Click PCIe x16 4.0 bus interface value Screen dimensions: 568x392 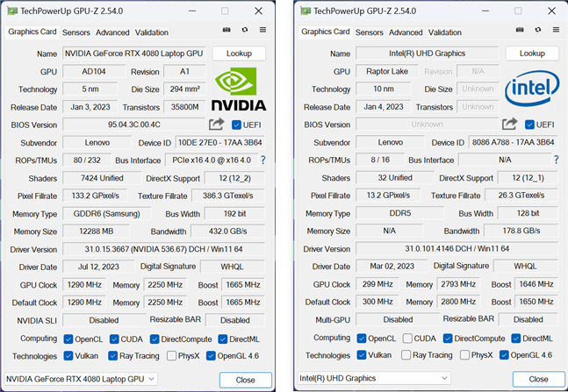212,160
